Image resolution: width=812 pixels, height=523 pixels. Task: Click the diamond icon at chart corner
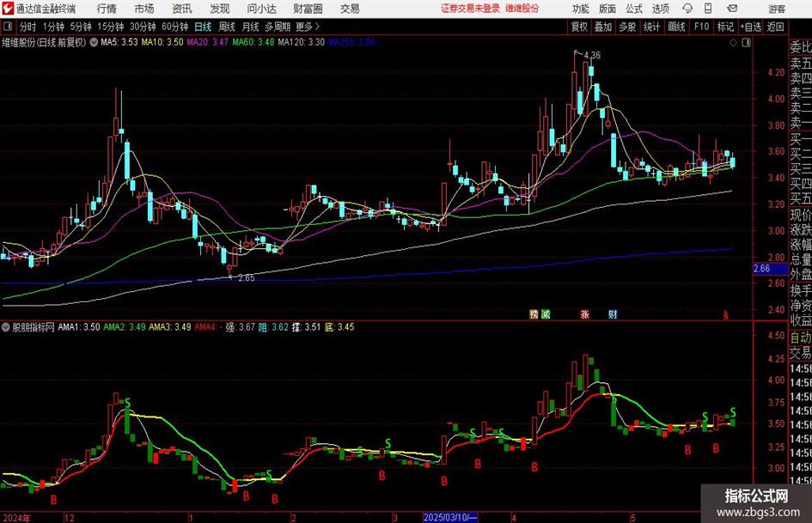coord(733,43)
